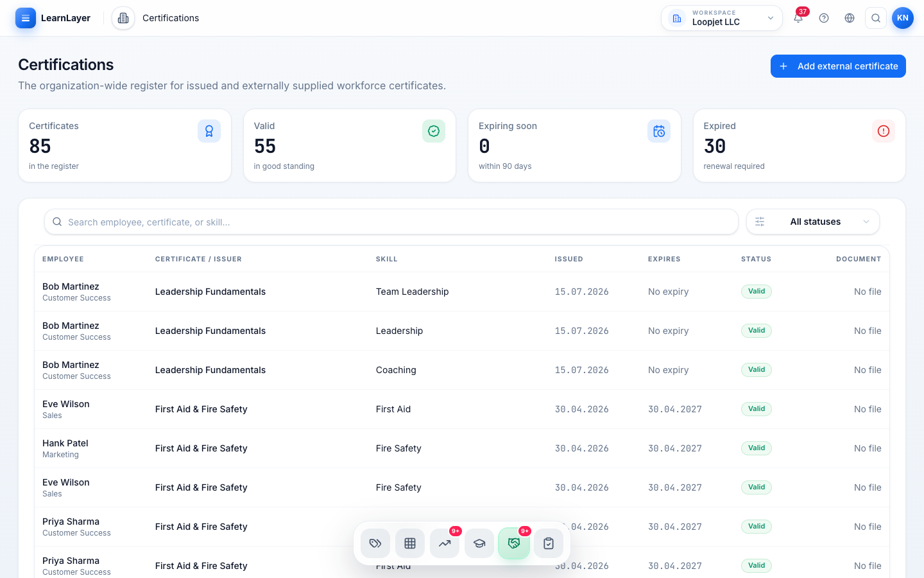924x578 pixels.
Task: Click Add external certificate button
Action: (838, 66)
